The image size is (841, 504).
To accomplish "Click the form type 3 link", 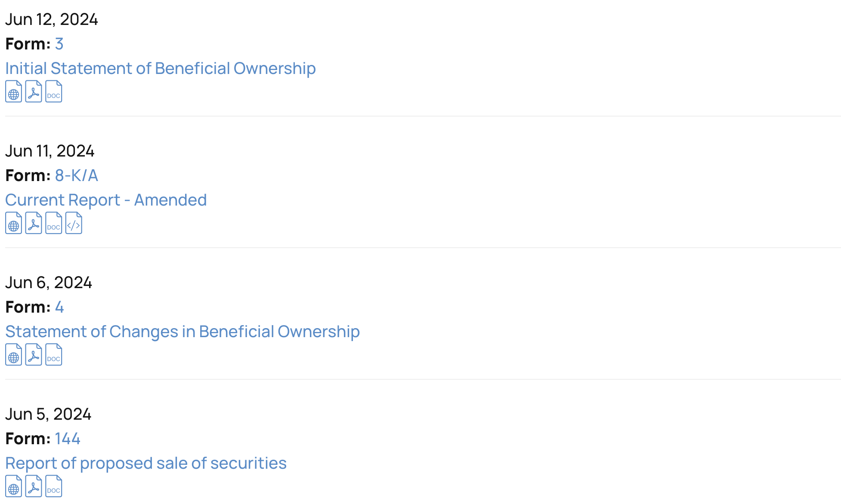I will click(x=59, y=44).
